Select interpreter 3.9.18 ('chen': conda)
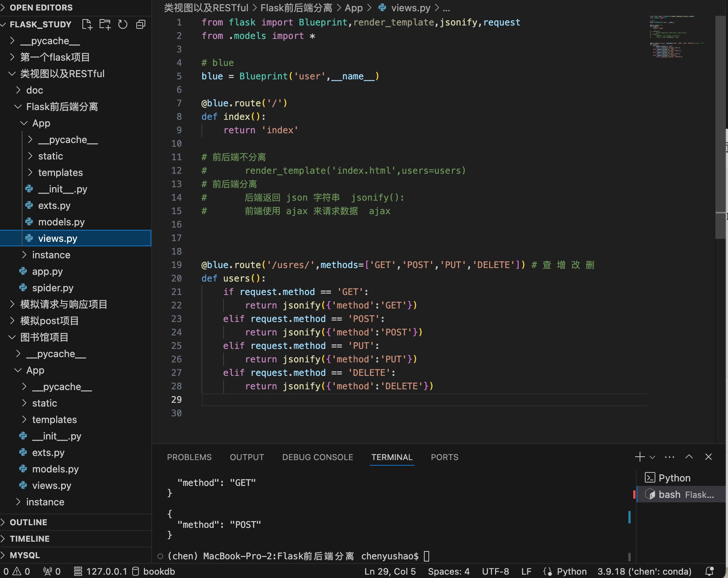The image size is (728, 578). point(644,571)
